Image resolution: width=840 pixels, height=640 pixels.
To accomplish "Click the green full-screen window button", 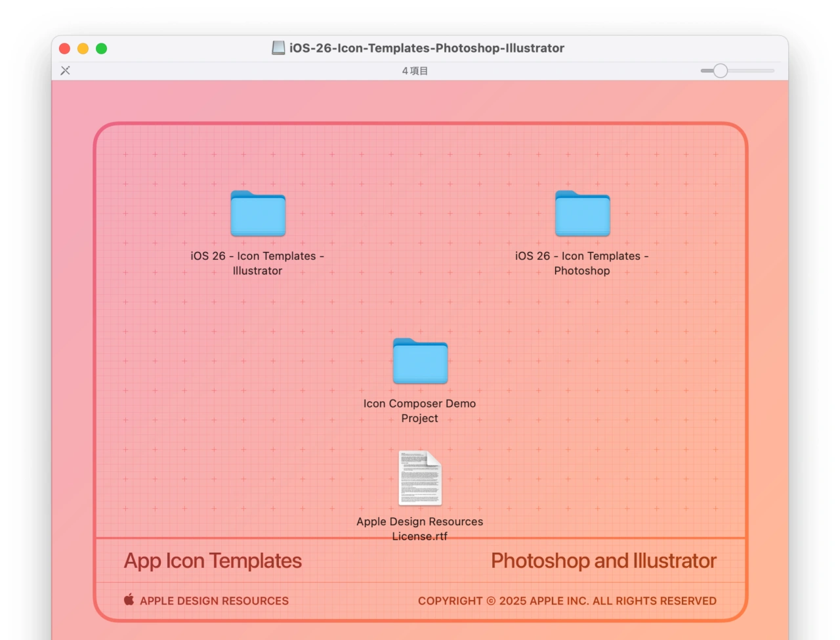I will 101,49.
